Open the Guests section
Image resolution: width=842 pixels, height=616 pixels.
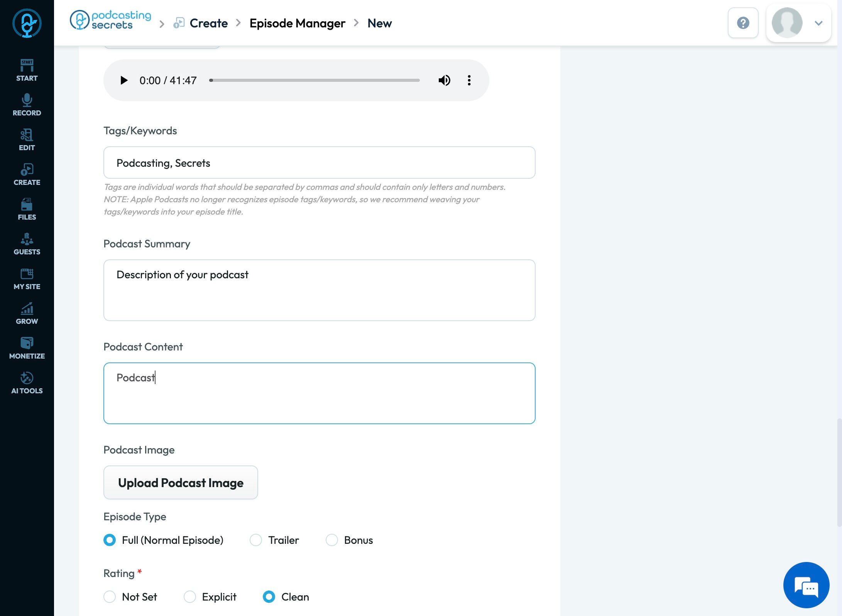coord(27,244)
